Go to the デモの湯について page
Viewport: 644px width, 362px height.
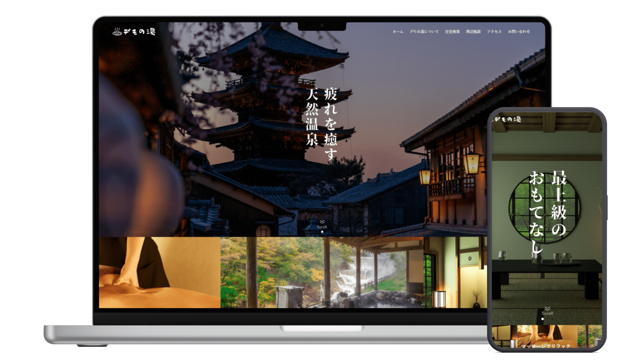coord(424,32)
